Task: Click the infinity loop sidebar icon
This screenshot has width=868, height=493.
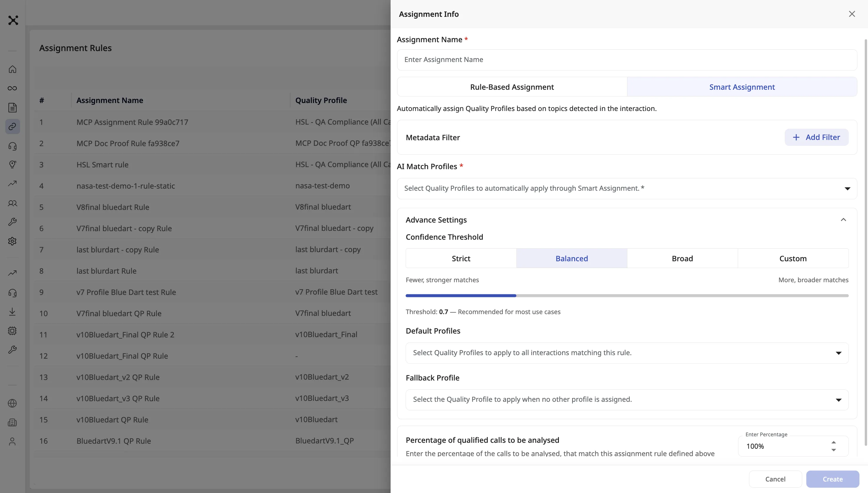Action: (x=12, y=88)
